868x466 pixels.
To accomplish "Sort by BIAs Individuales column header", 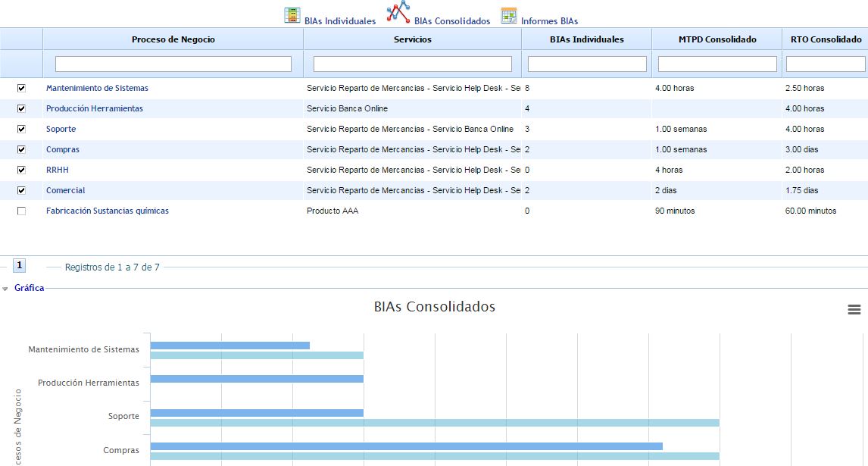I will point(586,39).
